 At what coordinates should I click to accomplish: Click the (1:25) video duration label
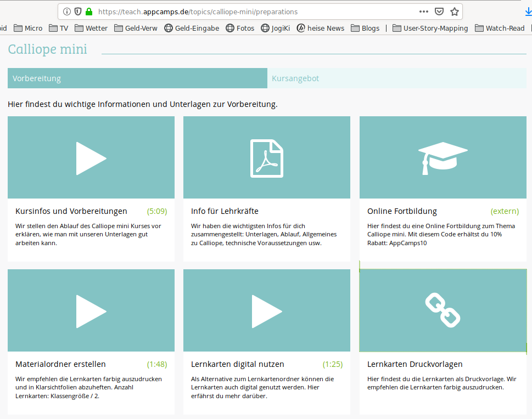333,364
